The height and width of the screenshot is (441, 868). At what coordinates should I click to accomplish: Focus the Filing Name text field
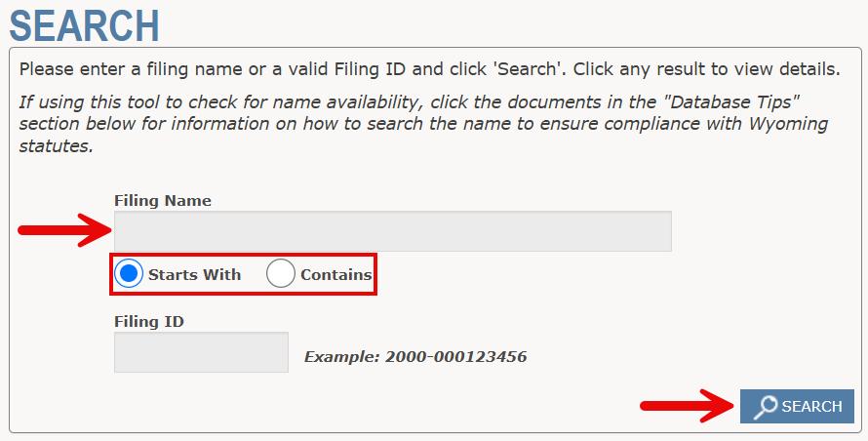(x=392, y=231)
